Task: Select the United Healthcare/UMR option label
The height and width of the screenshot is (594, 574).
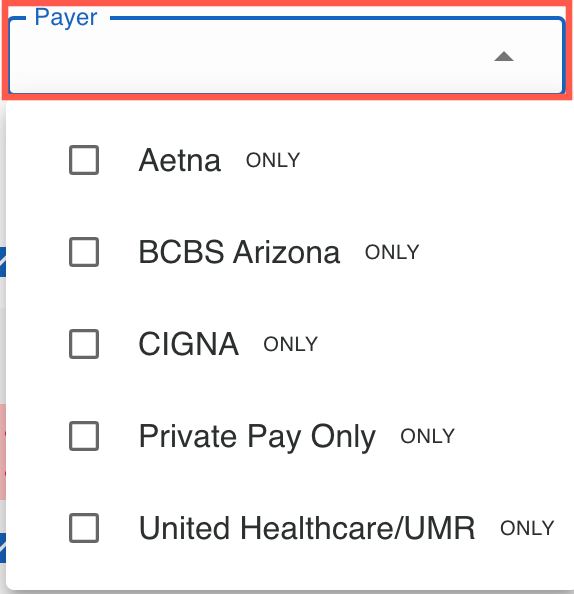Action: [307, 528]
